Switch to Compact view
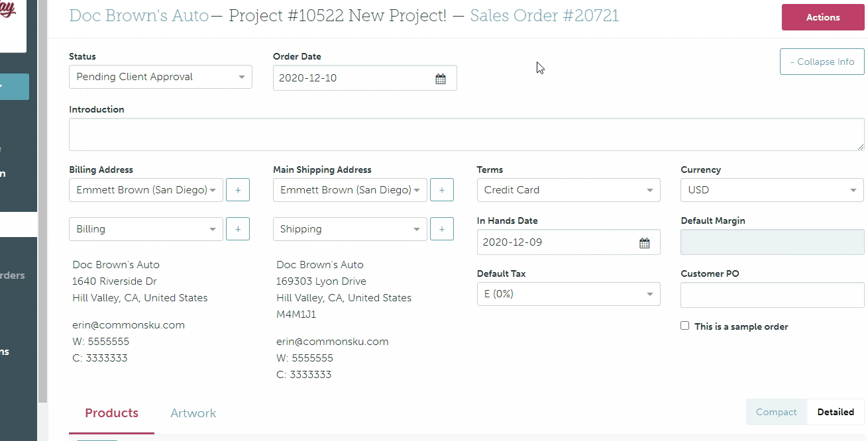Screen dimensions: 868x441 (776, 412)
